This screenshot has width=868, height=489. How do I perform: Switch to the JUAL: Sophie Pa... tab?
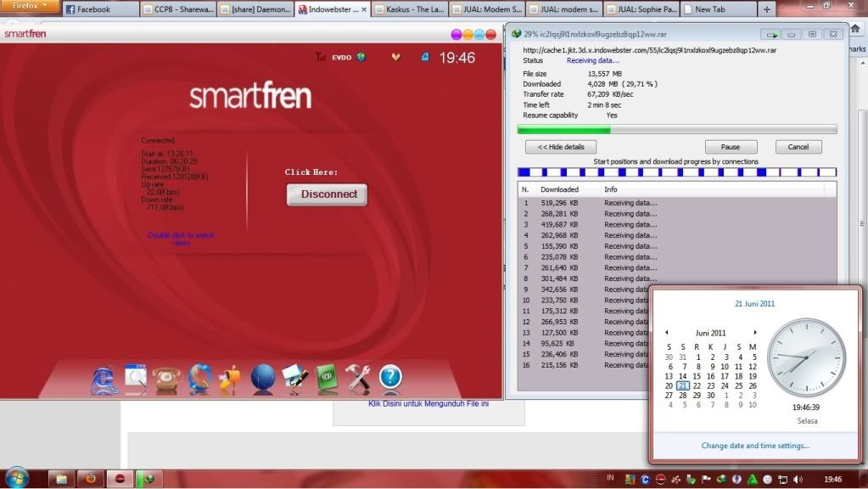(x=641, y=9)
